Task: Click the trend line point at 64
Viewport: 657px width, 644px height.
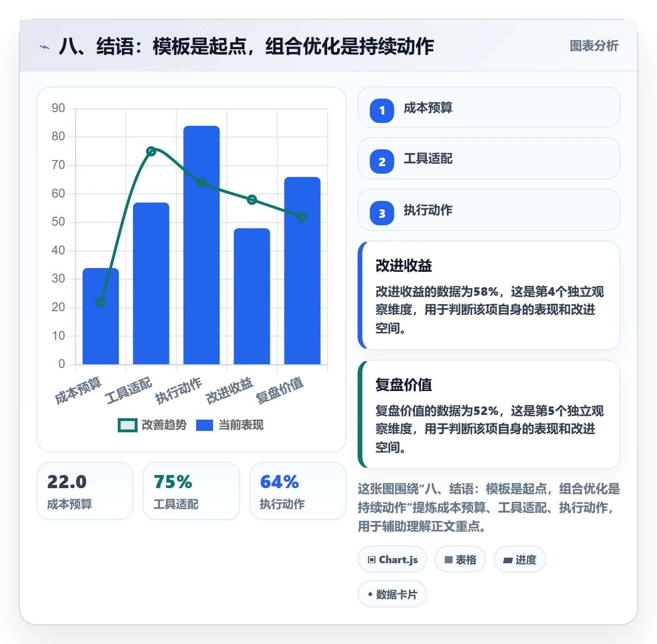Action: [201, 183]
